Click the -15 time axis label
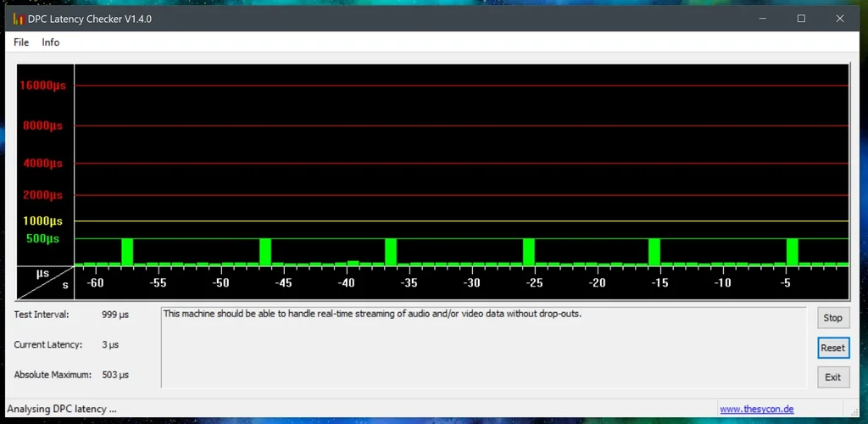 (659, 283)
